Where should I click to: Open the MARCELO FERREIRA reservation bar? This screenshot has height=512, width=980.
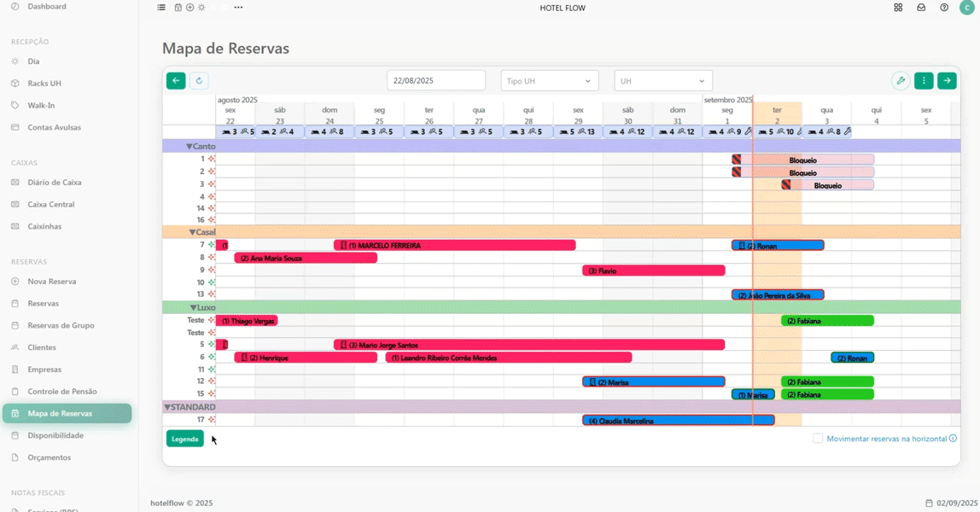pyautogui.click(x=454, y=246)
